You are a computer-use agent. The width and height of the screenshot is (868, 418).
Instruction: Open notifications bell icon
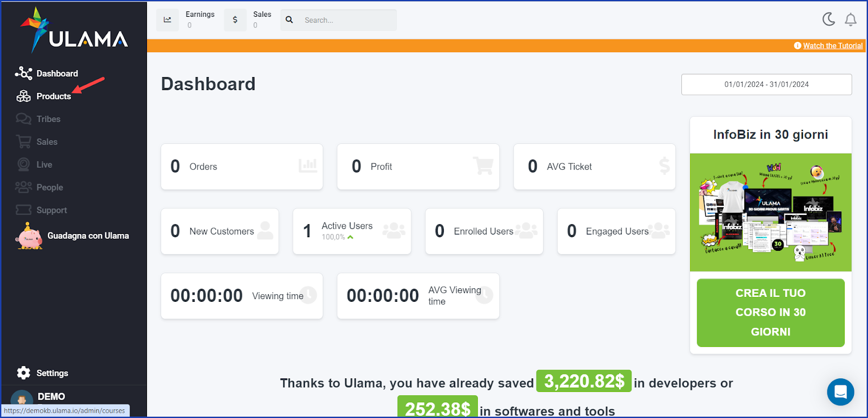pos(851,20)
